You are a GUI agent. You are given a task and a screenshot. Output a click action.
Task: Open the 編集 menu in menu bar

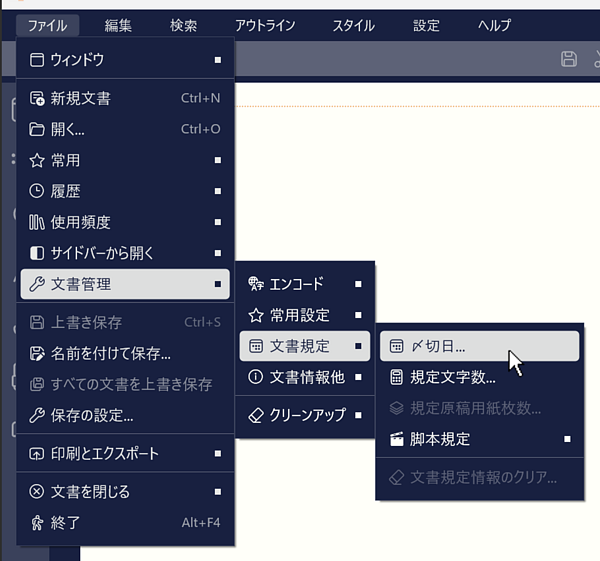118,25
